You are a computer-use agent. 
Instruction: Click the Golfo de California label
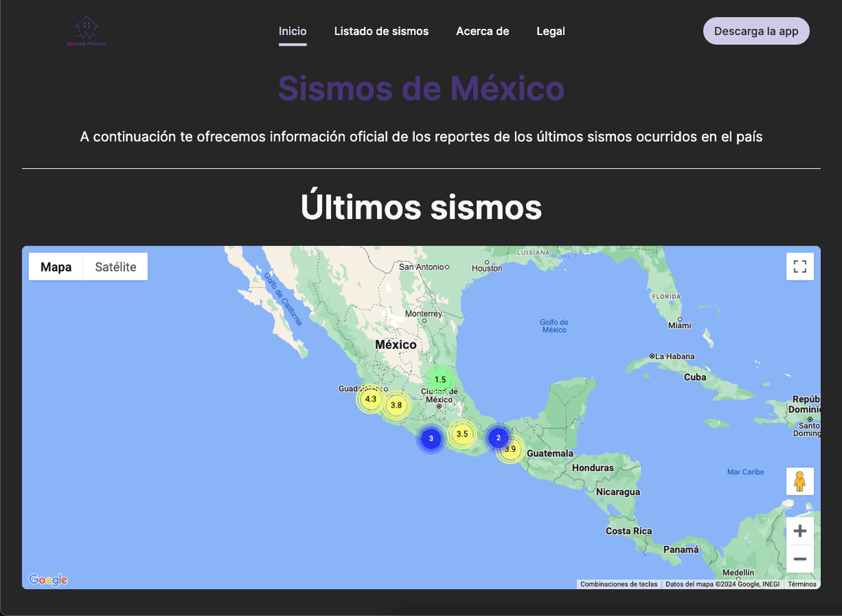[x=283, y=299]
